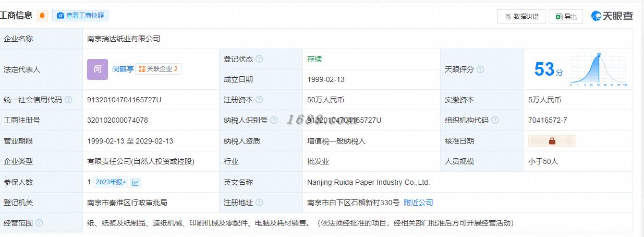Click the orange bell alert icon
Image resolution: width=644 pixels, height=237 pixels.
click(x=42, y=16)
